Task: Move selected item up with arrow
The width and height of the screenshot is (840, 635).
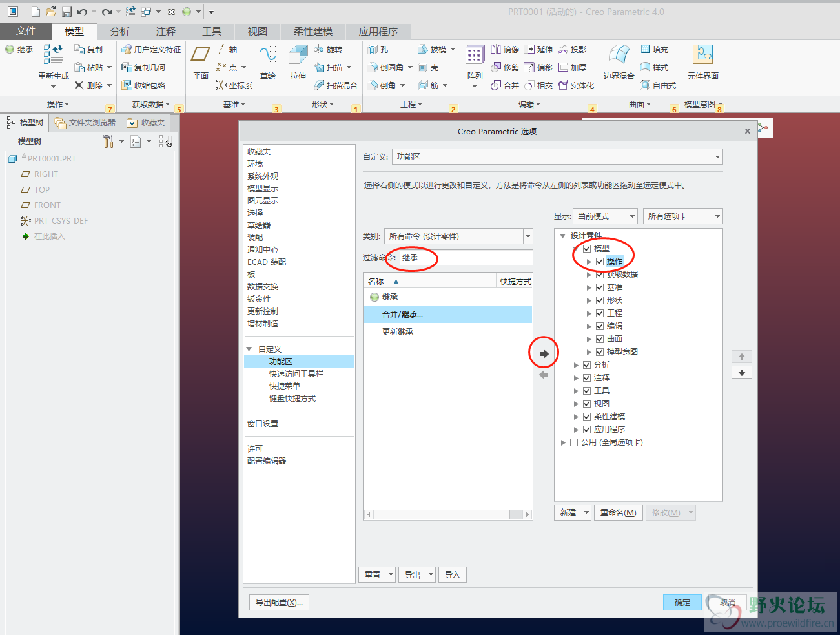Action: point(742,357)
